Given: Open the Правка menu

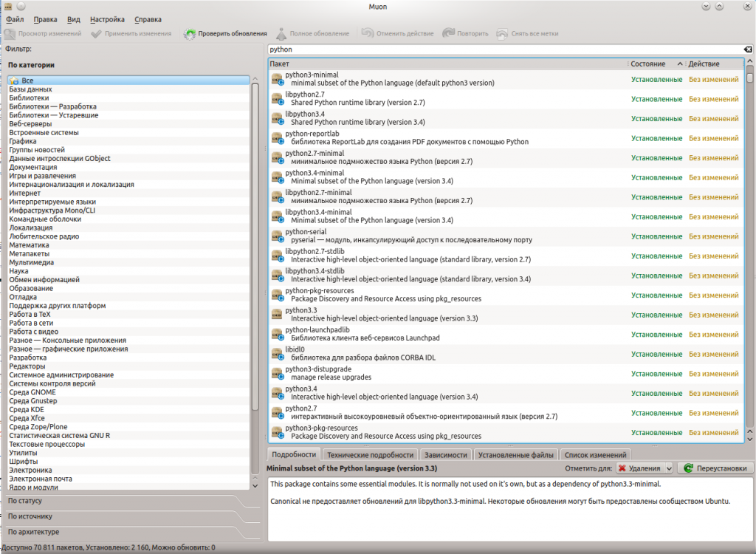Looking at the screenshot, I should pos(45,19).
